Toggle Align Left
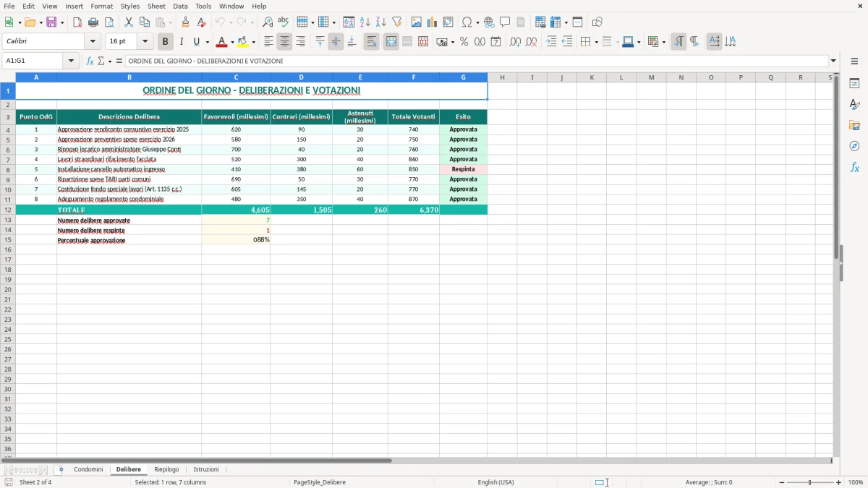 click(x=268, y=42)
